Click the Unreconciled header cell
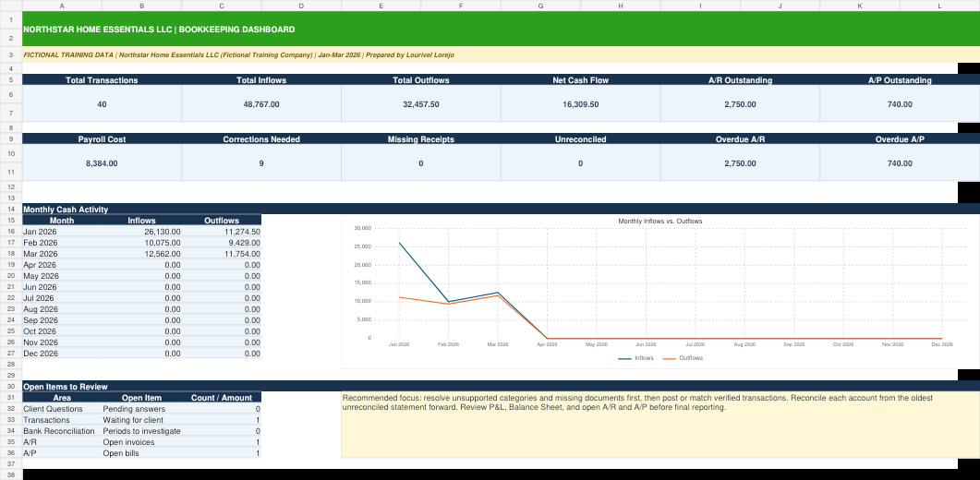Viewport: 980px width, 480px height. coord(581,139)
